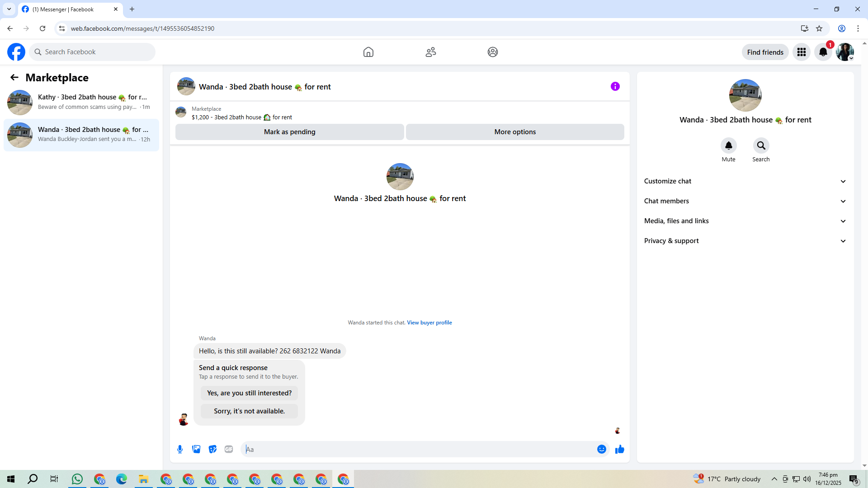This screenshot has height=488, width=868.
Task: Click Find friends button
Action: click(765, 52)
